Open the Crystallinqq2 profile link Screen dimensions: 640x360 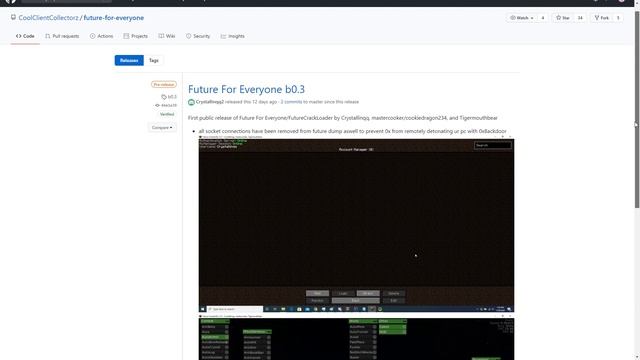pyautogui.click(x=209, y=102)
